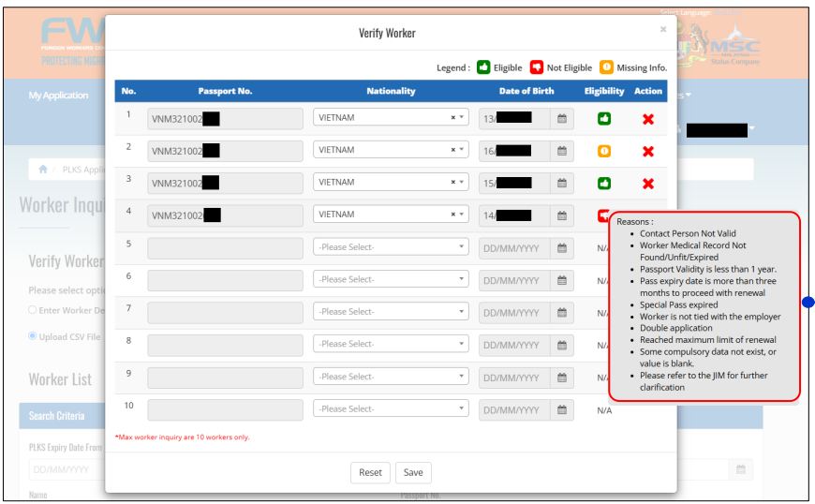The width and height of the screenshot is (815, 504).
Task: Open calendar picker for row 2 date
Action: point(562,151)
